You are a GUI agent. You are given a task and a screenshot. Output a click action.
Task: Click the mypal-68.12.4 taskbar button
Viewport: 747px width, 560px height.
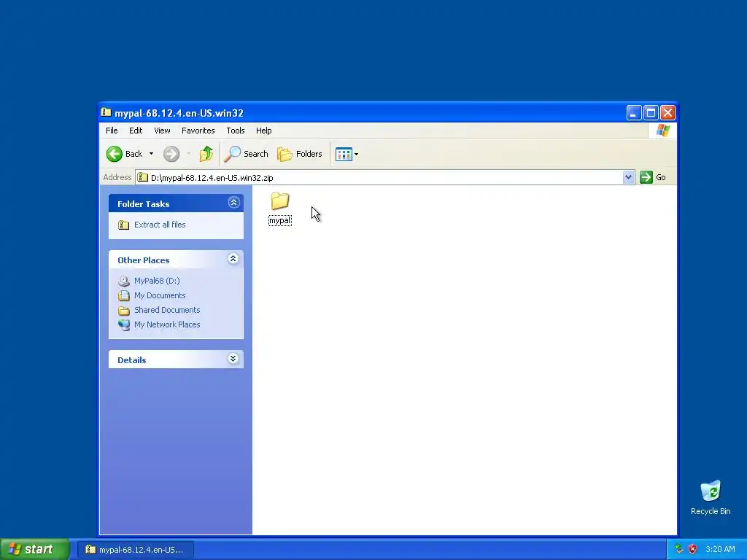pyautogui.click(x=135, y=550)
